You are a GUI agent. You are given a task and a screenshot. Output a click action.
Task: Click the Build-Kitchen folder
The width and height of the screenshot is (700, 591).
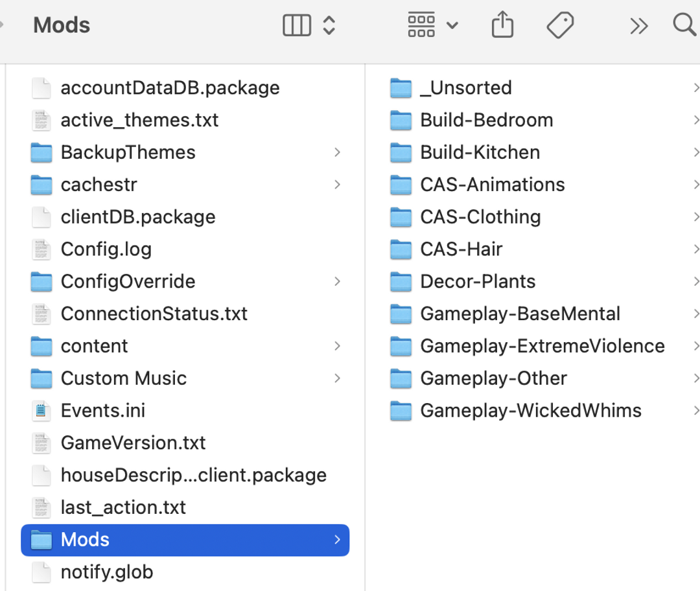(480, 152)
